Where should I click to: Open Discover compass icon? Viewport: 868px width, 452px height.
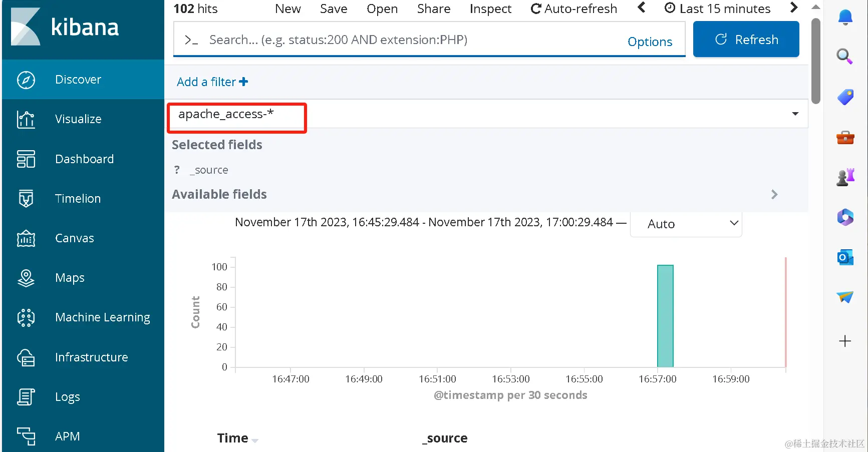(26, 80)
